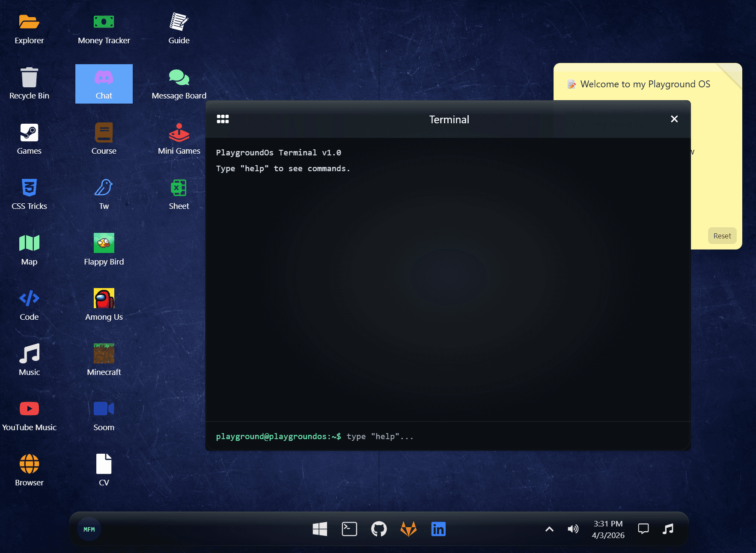This screenshot has height=553, width=756.
Task: Open LinkedIn from the taskbar
Action: coord(438,529)
